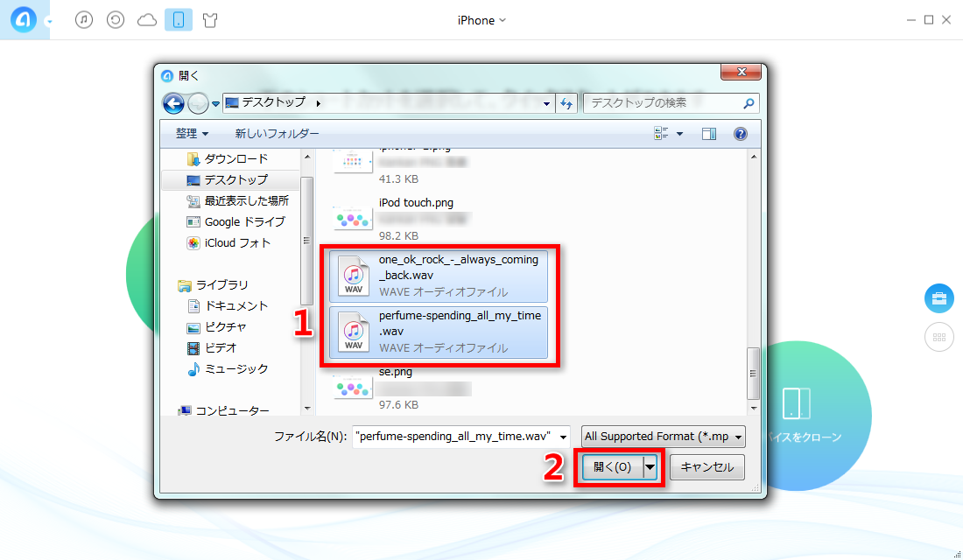Screen dimensions: 963x560
Task: Open the iCloud content cloud icon
Action: (x=147, y=20)
